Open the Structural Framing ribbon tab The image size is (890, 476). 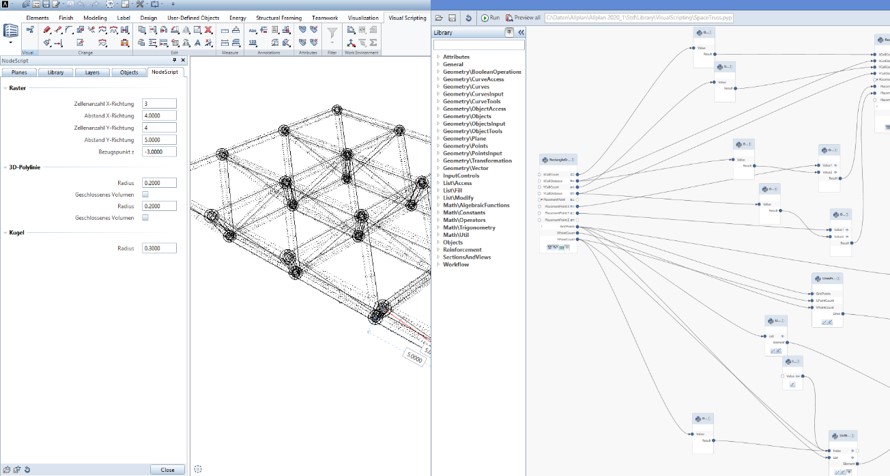280,18
